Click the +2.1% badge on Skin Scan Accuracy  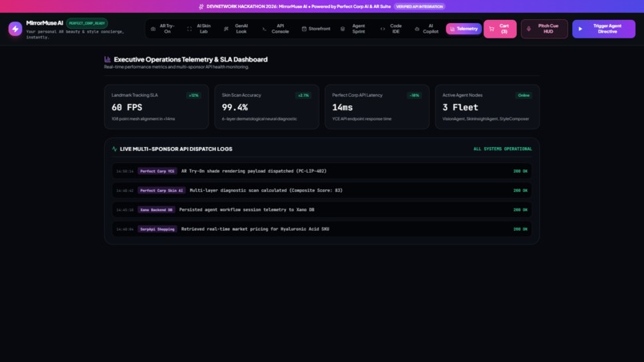(x=303, y=95)
